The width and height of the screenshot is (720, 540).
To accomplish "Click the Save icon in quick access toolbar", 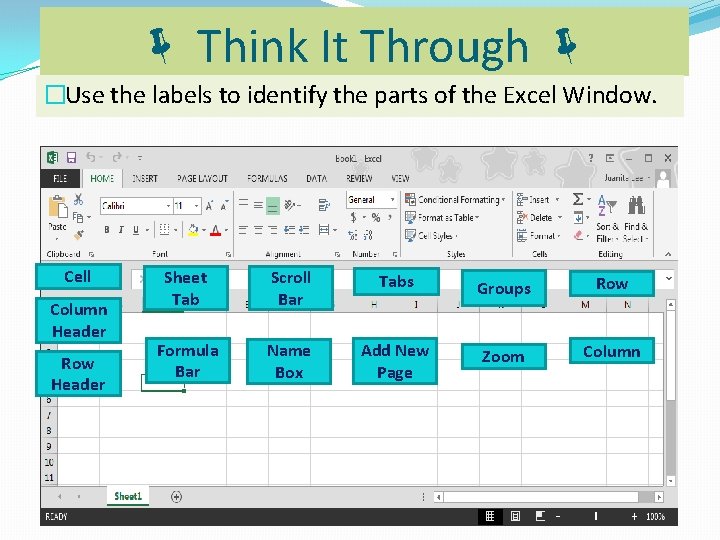I will click(71, 158).
